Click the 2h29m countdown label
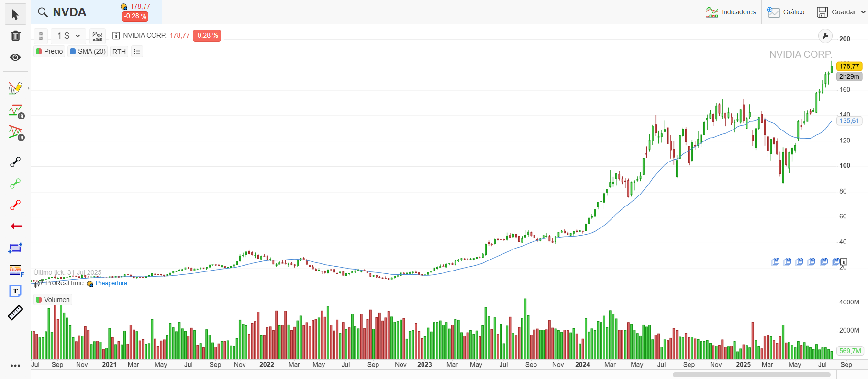868x379 pixels. pyautogui.click(x=849, y=76)
